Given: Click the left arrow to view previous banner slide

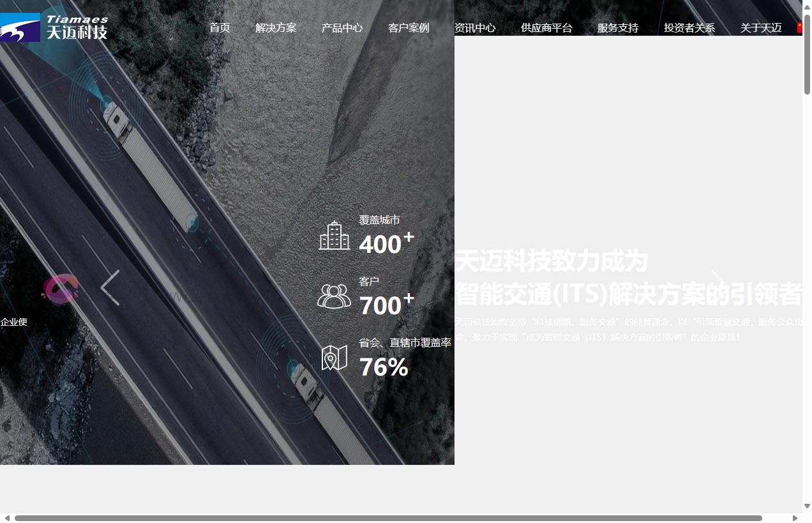Looking at the screenshot, I should pos(109,287).
